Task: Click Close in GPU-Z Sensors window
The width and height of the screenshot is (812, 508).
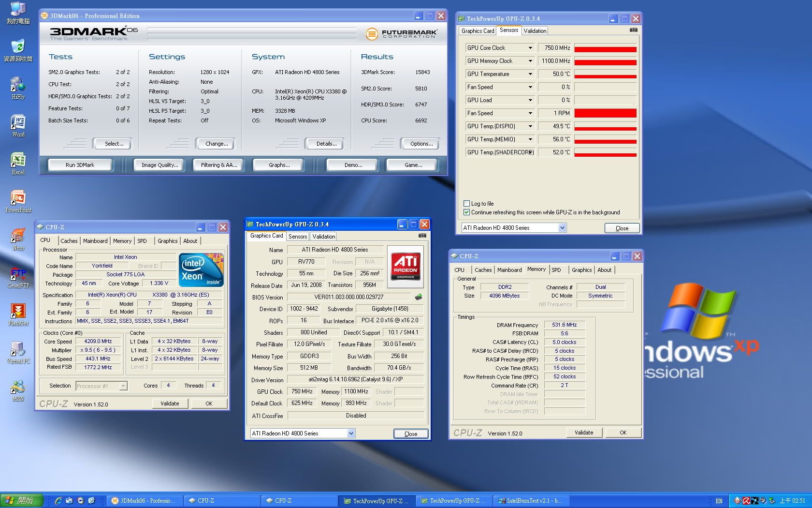Action: tap(622, 228)
